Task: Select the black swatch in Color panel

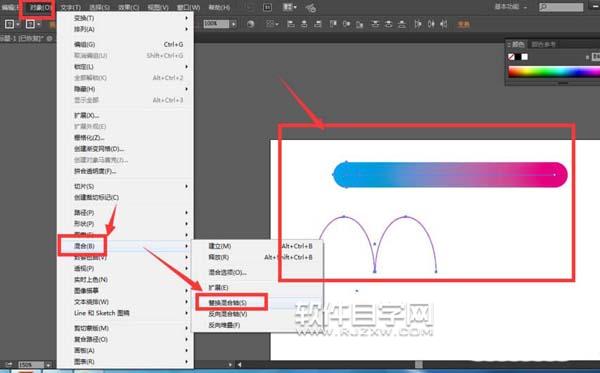Action: point(518,57)
